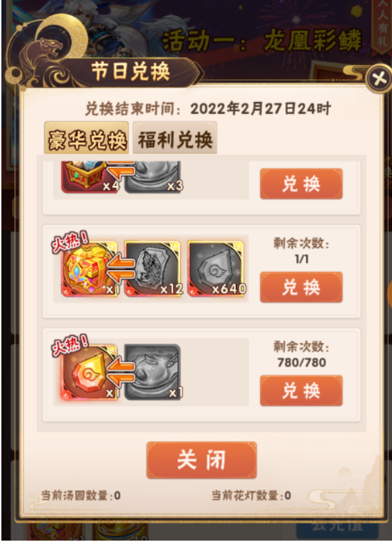Viewport: 392px width, 542px height.
Task: Click the grey bowl x3 cost icon
Action: tap(153, 177)
